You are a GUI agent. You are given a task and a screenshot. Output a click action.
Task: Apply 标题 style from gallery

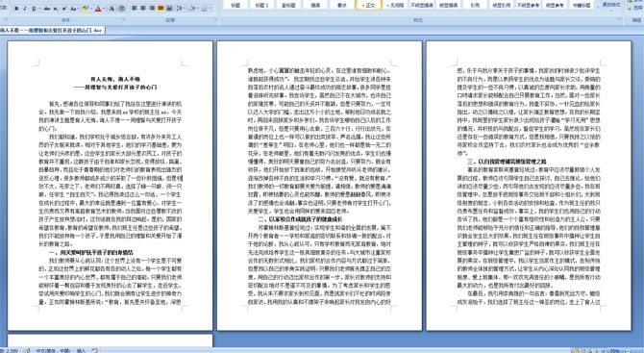[235, 5]
